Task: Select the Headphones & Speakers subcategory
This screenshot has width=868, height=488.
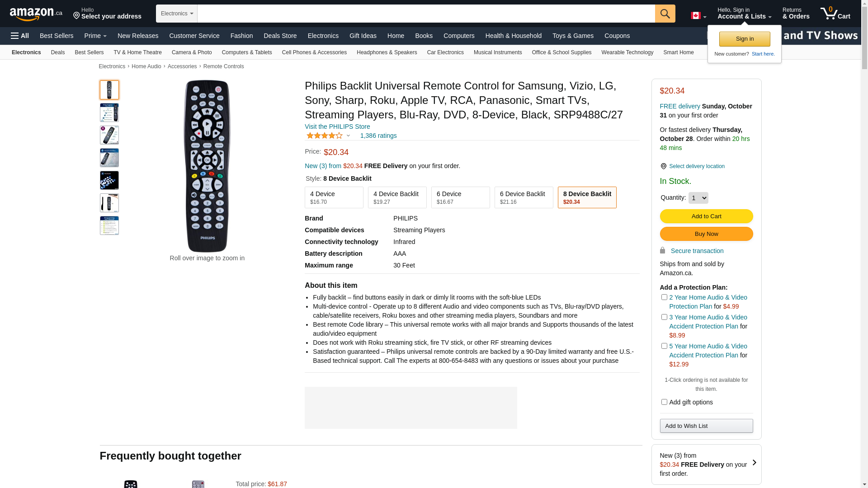Action: click(387, 52)
